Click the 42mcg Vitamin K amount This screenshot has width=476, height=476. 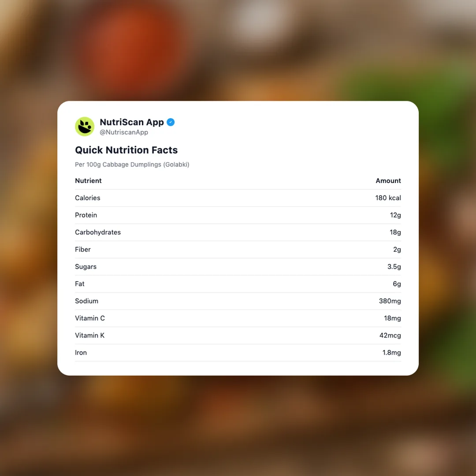[390, 335]
